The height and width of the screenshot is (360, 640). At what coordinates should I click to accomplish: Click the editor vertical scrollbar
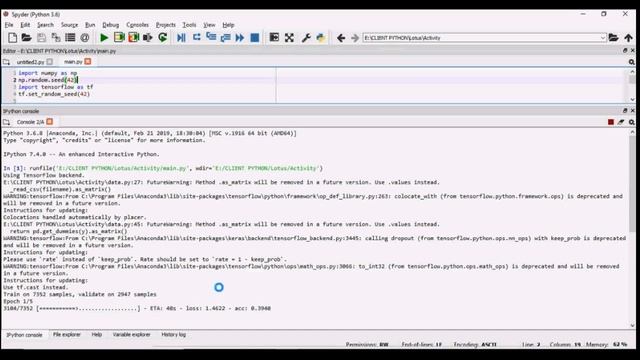click(x=632, y=86)
